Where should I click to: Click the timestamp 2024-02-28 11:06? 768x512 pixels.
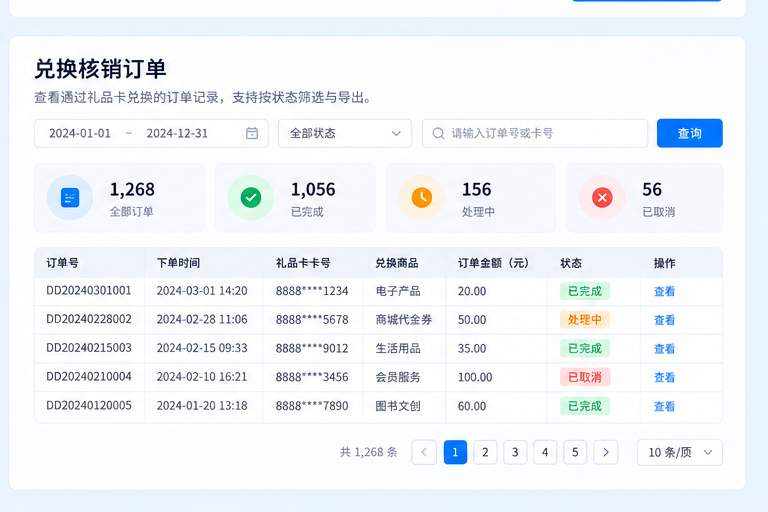tap(202, 319)
